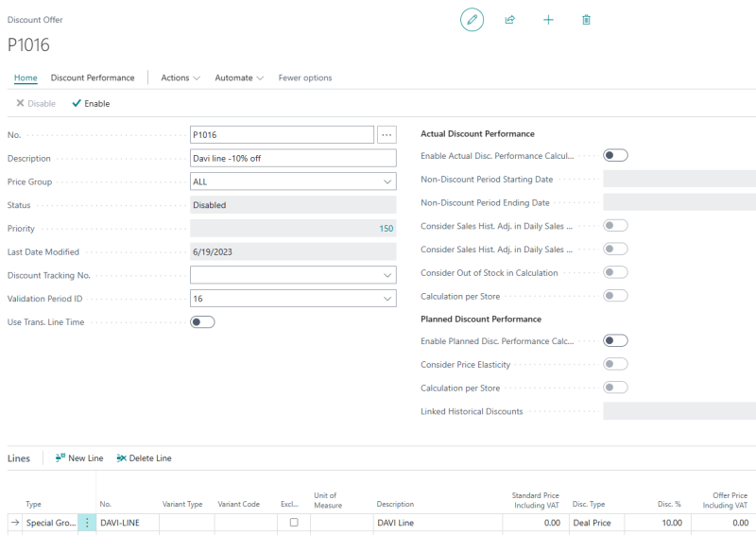Toggle Consider Price Elasticity switch
Screen dimensions: 756x535
click(x=616, y=364)
